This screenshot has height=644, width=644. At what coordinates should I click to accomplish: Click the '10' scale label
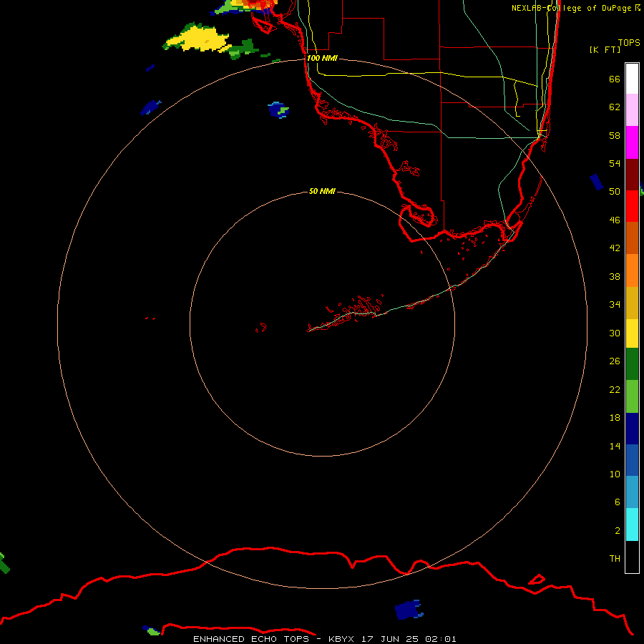pyautogui.click(x=615, y=474)
